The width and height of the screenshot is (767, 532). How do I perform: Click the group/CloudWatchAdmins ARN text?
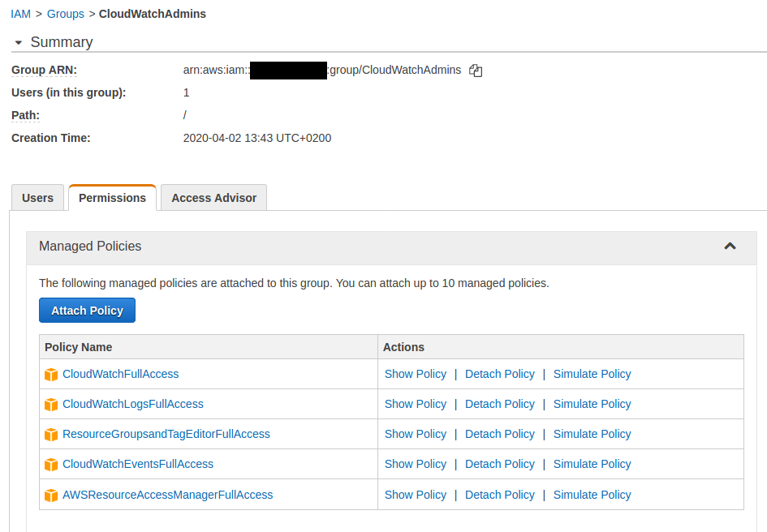[395, 70]
